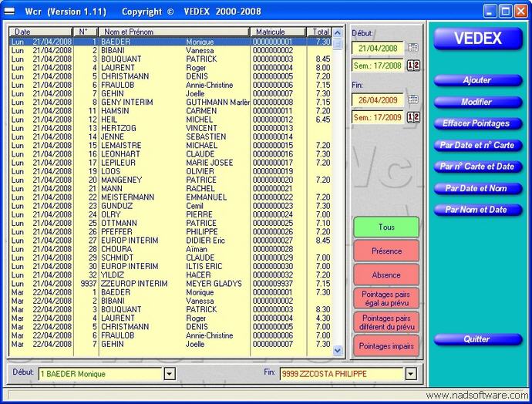This screenshot has width=532, height=404.
Task: Select the row BOUQUANT PATRICK on 21/04/2008
Action: tap(170, 59)
